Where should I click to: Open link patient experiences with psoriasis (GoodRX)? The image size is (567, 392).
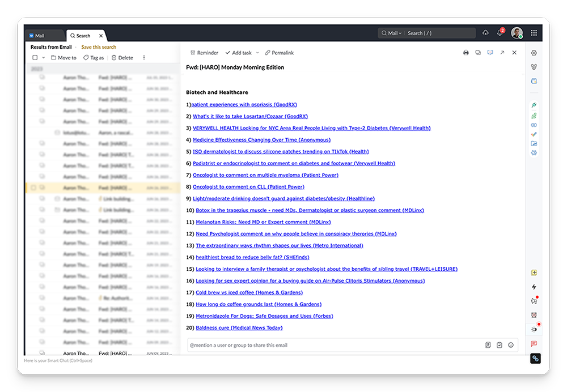pos(244,104)
